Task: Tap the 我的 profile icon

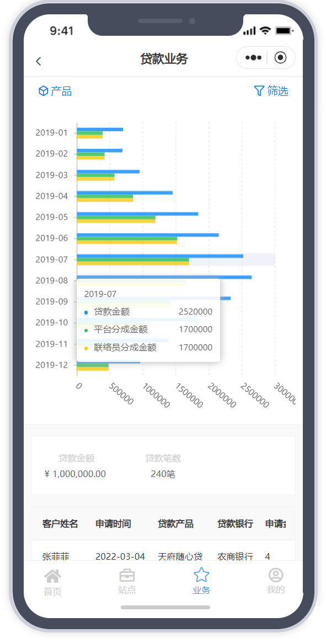Action: point(276,575)
